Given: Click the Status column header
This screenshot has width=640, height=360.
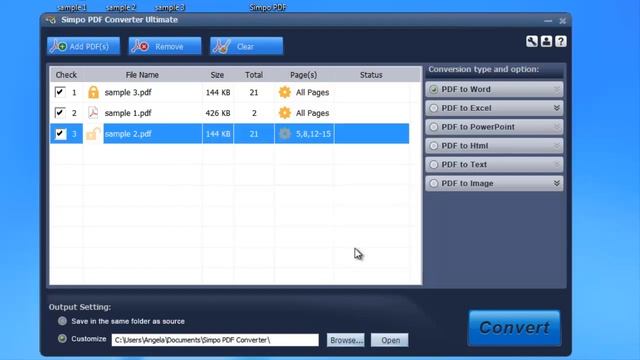Looking at the screenshot, I should coord(371,75).
